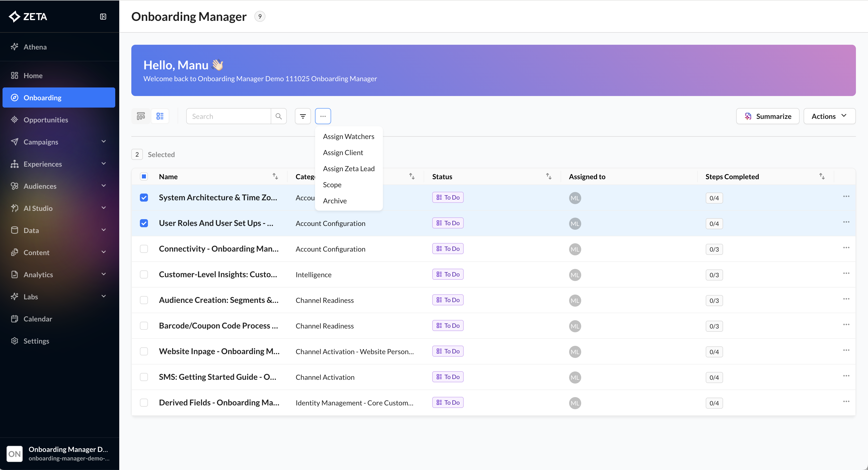Select Archive in the bulk menu

coord(335,201)
